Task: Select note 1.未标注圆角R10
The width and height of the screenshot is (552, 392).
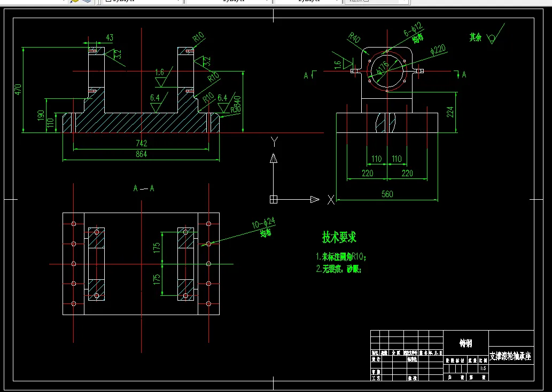Action: (341, 257)
